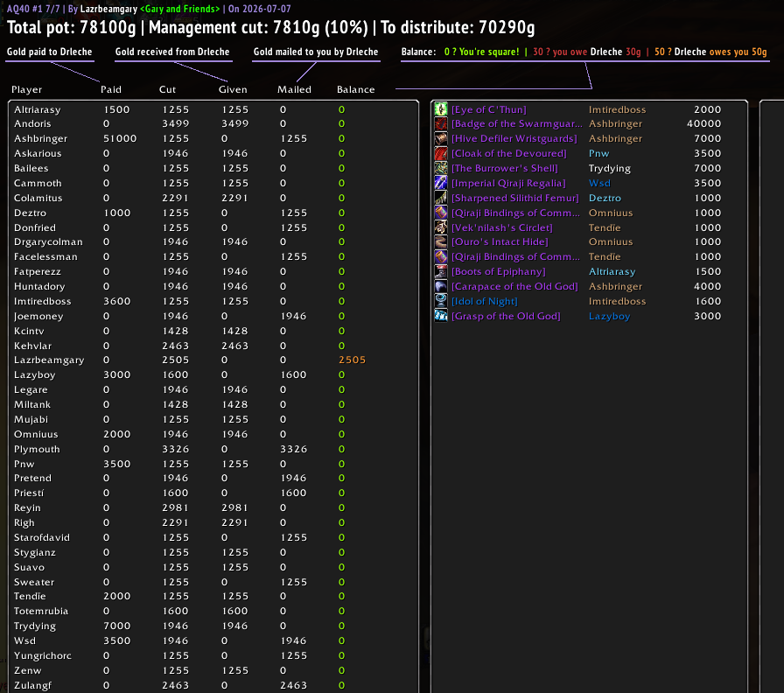Select the Kehvlar player row name

(x=33, y=346)
